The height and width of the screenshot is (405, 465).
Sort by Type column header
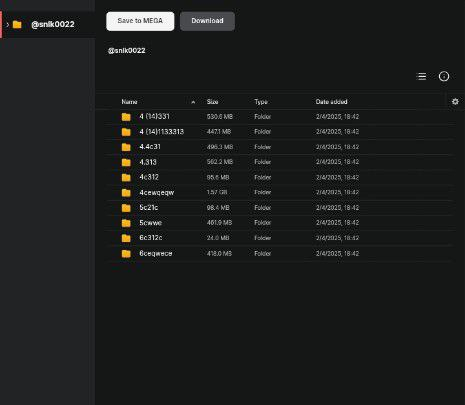(261, 102)
